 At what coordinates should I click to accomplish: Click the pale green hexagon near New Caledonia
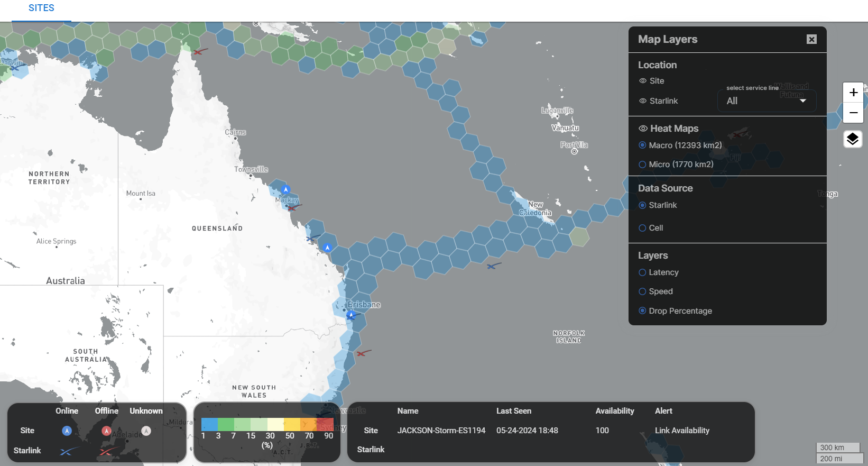click(x=579, y=237)
